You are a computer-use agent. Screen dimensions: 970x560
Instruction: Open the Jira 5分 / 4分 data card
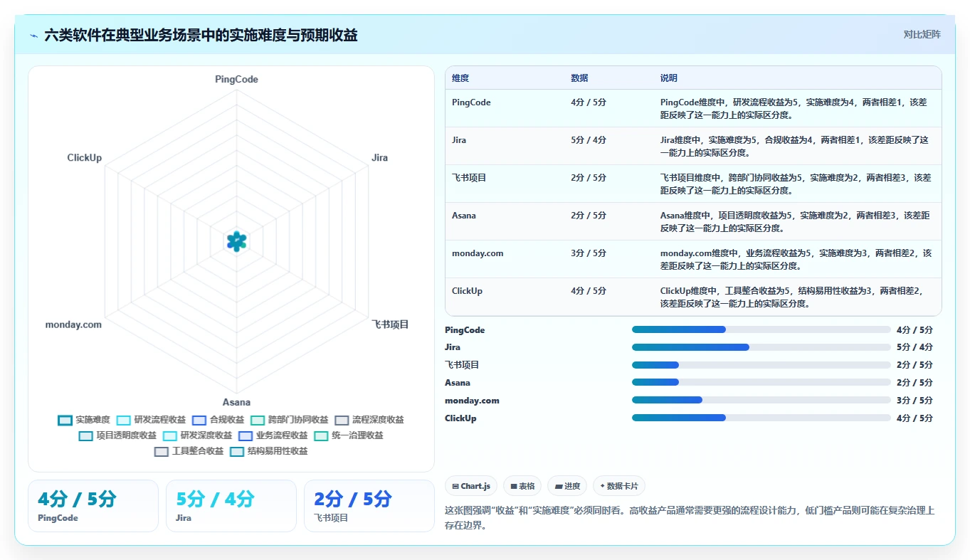[231, 506]
